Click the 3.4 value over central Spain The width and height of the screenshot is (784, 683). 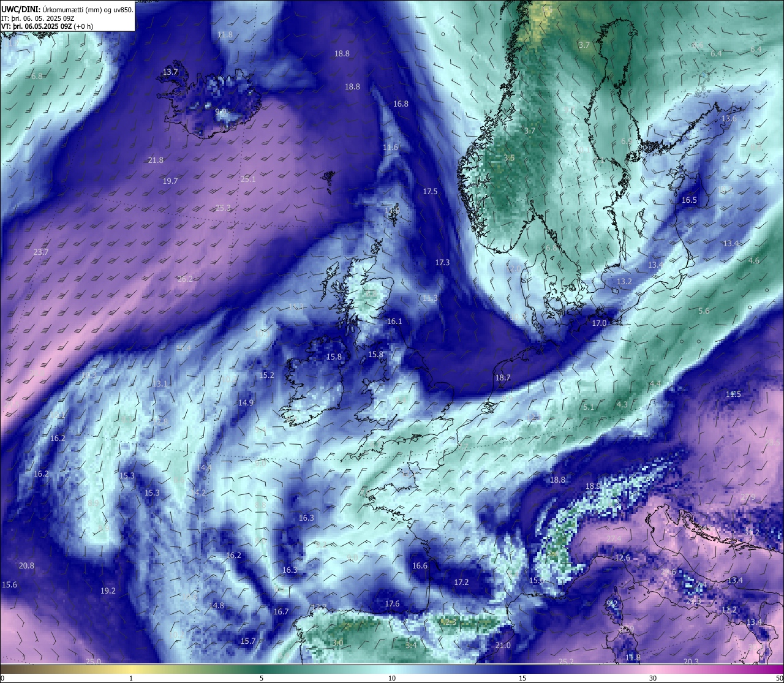click(x=411, y=646)
